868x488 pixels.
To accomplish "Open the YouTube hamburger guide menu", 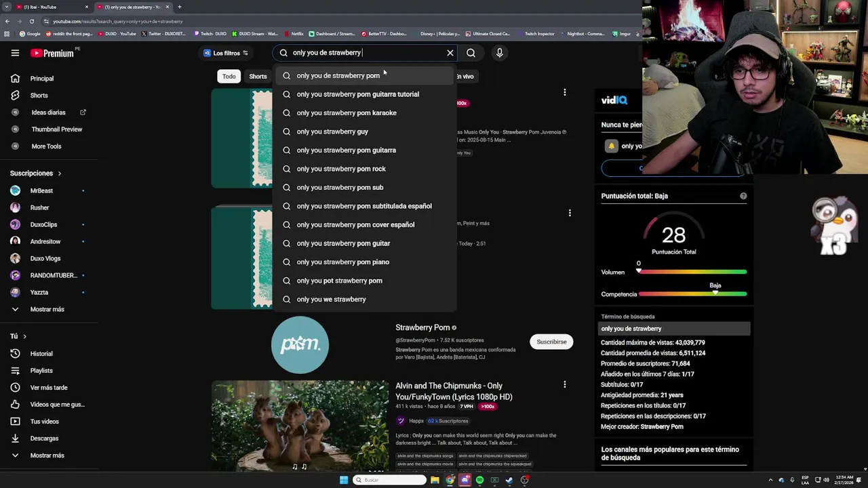I will pyautogui.click(x=15, y=53).
